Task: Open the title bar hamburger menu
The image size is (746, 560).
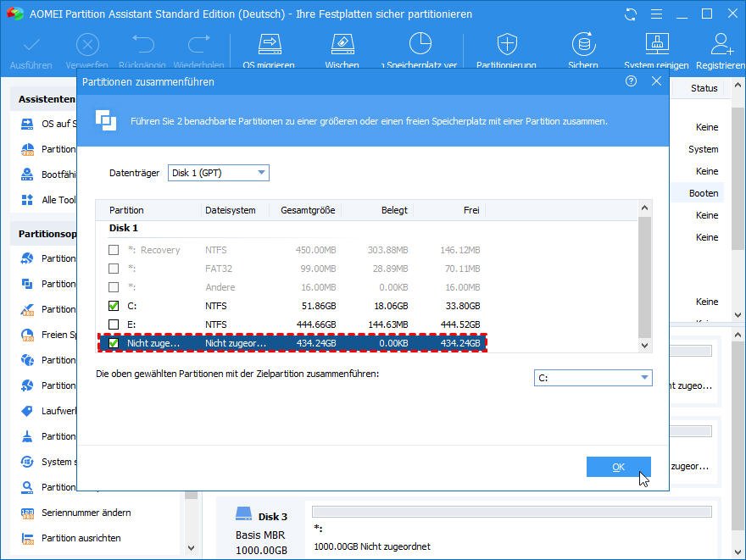Action: [x=656, y=14]
